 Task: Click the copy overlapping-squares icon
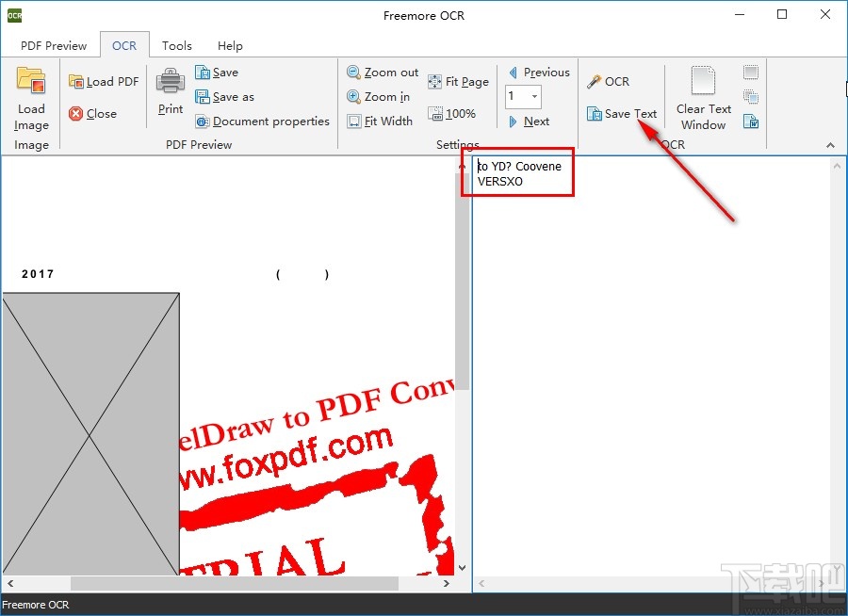coord(751,97)
